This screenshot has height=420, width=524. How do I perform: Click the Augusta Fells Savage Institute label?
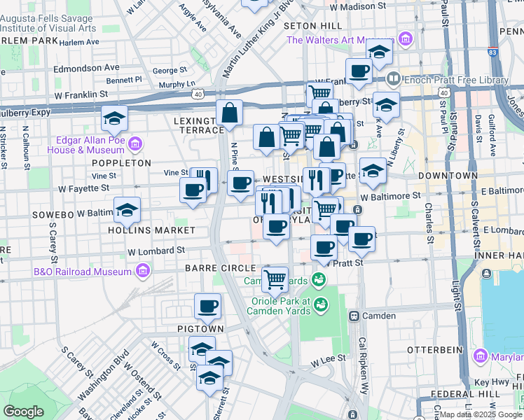48,23
